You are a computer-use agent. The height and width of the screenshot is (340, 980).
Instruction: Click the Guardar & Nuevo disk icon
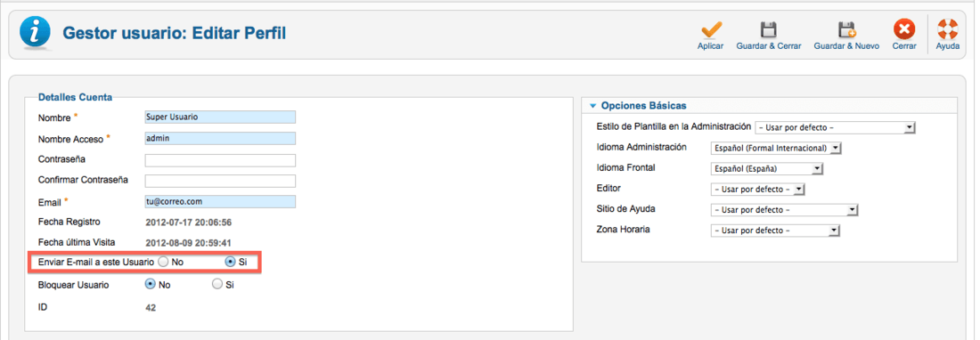(x=846, y=30)
